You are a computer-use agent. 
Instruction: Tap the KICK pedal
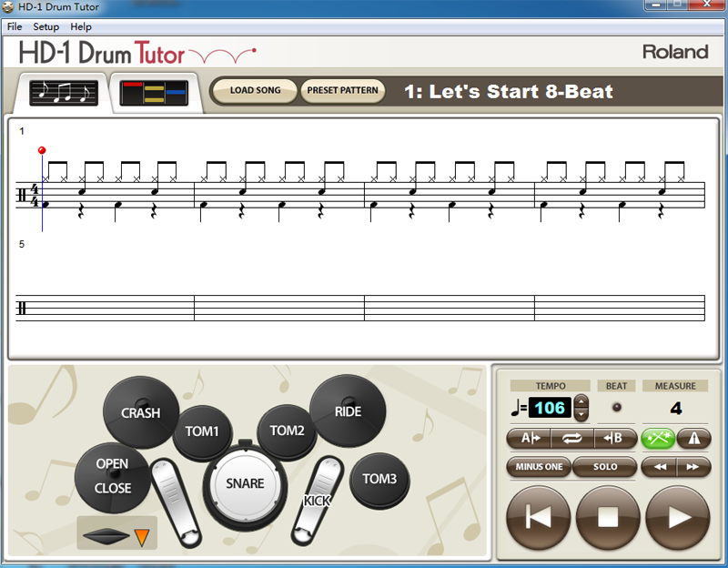(x=317, y=501)
